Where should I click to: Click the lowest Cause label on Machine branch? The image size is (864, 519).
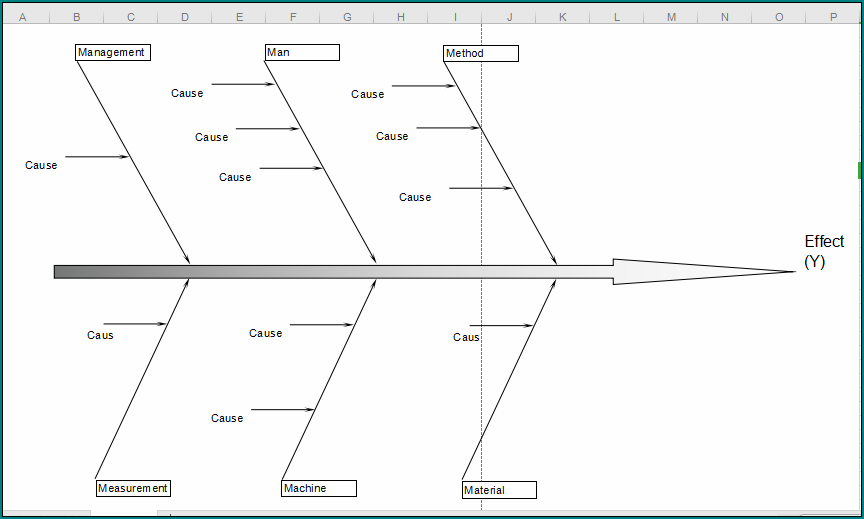point(227,418)
